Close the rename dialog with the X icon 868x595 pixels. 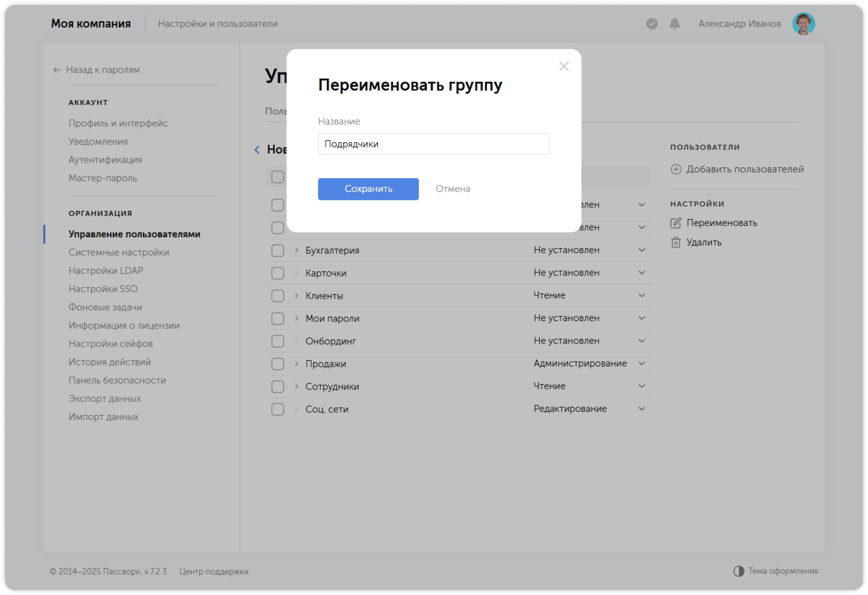pos(564,66)
